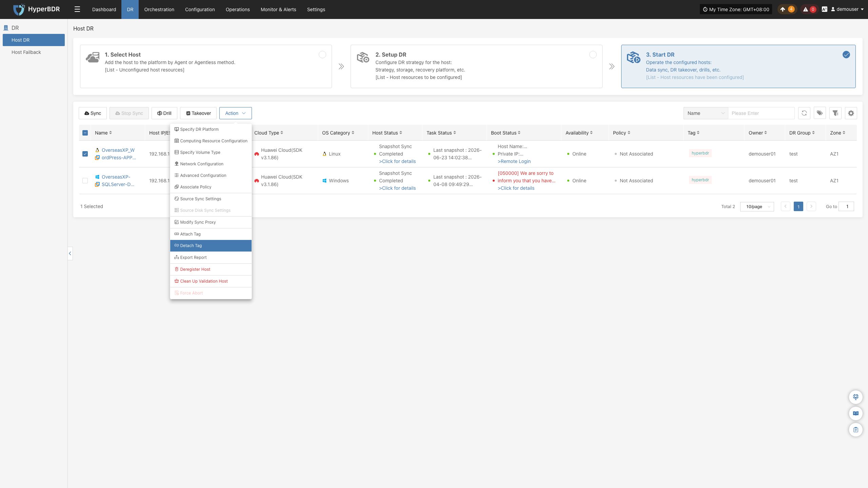The image size is (868, 488).
Task: Click the Setup DR configuration icon
Action: (x=363, y=57)
